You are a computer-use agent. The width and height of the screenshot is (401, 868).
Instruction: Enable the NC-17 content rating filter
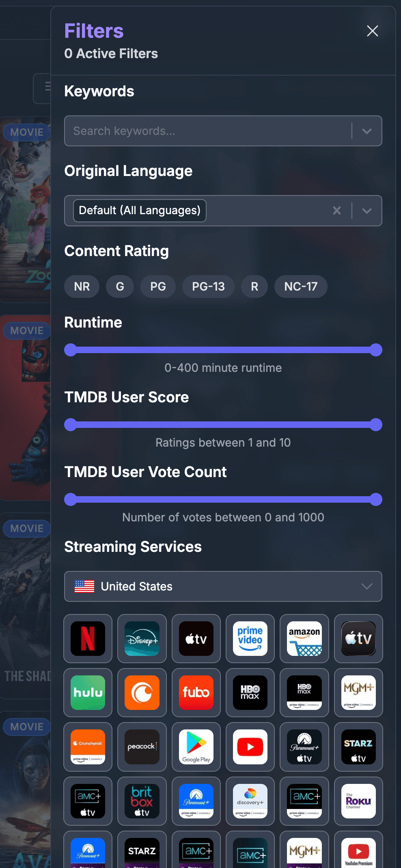[x=301, y=286]
